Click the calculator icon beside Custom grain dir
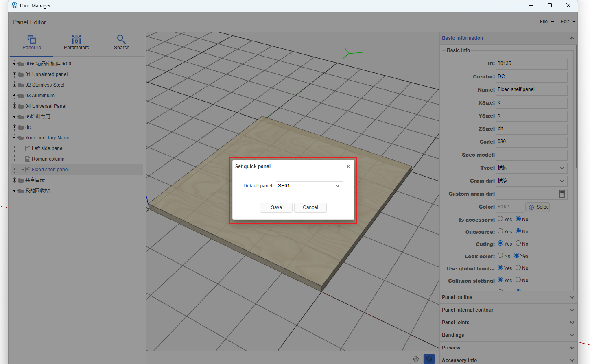 [x=562, y=194]
